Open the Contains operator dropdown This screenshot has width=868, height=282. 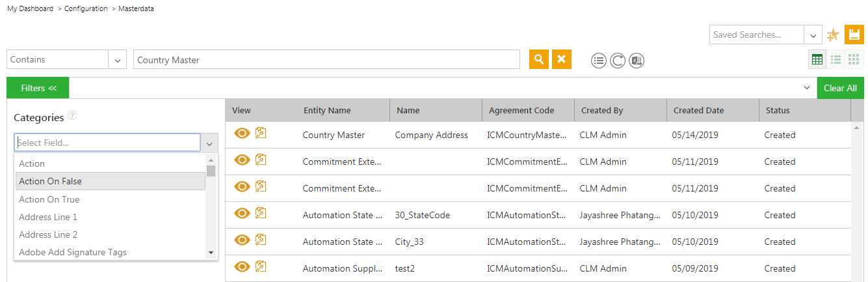pos(117,60)
